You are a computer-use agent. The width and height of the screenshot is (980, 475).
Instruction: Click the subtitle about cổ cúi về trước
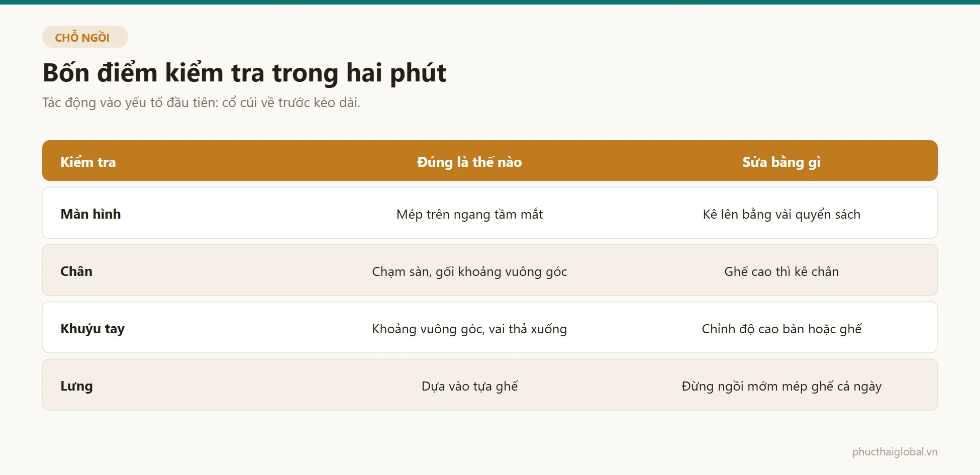201,103
